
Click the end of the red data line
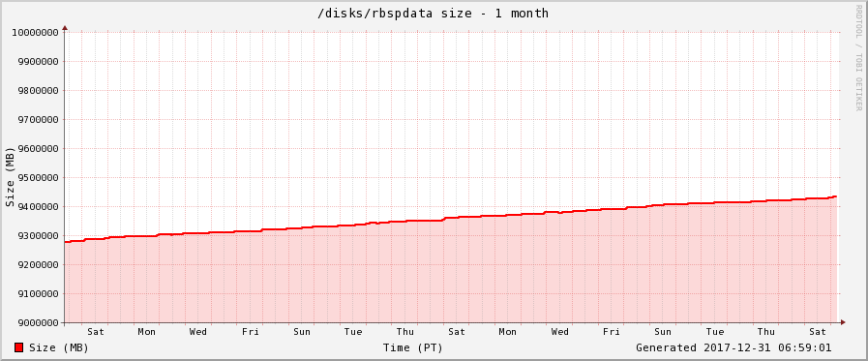[x=835, y=196]
